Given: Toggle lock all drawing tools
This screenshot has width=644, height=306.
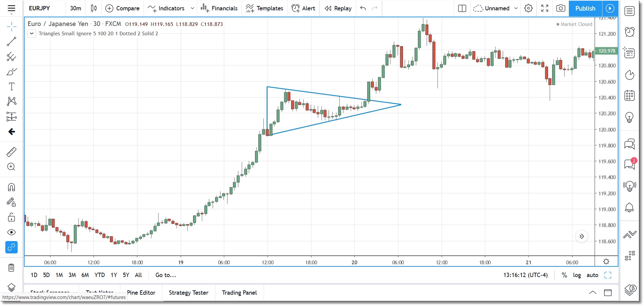Looking at the screenshot, I should (x=11, y=217).
